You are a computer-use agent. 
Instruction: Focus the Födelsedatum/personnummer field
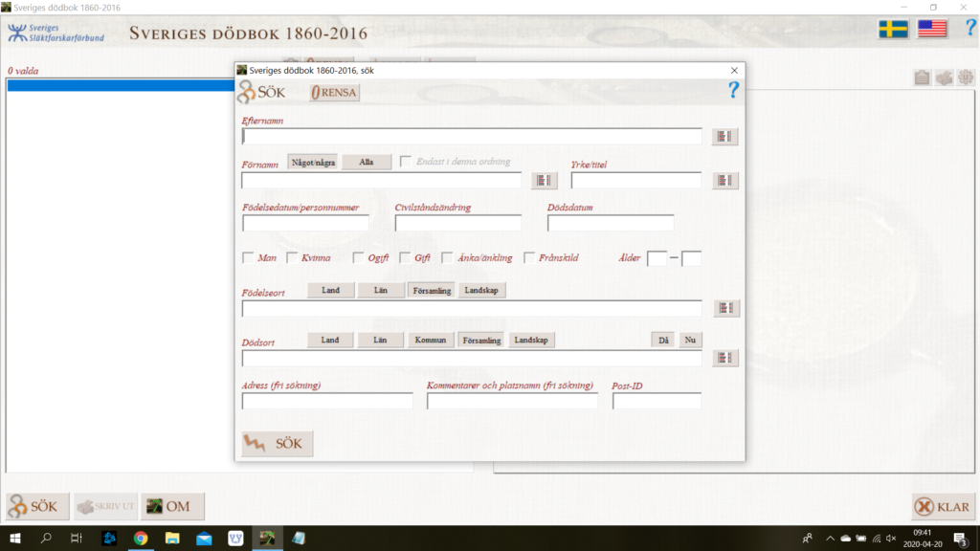click(x=305, y=223)
